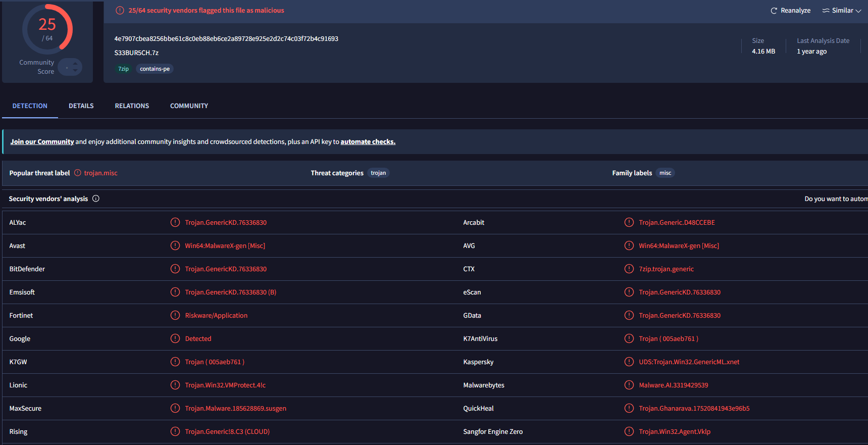868x445 pixels.
Task: Click the contains-pe tag
Action: 155,69
